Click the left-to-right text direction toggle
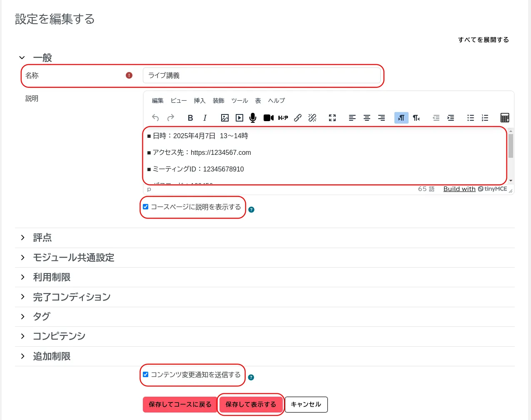This screenshot has height=420, width=531. coord(401,118)
